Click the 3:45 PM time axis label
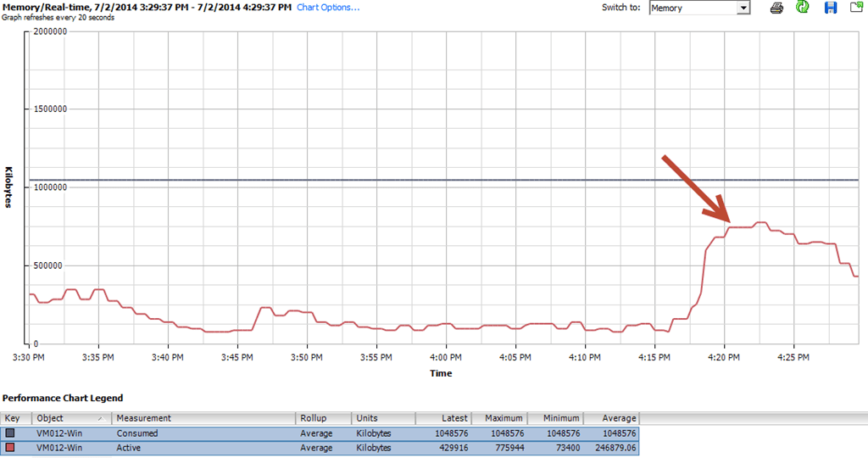Viewport: 868px width, 458px height. tap(237, 357)
